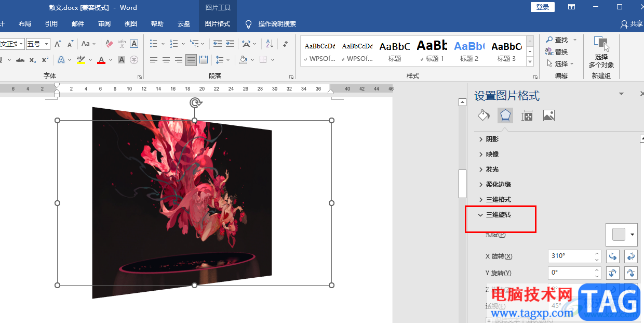
Task: Open 替换 replace tool
Action: point(557,51)
